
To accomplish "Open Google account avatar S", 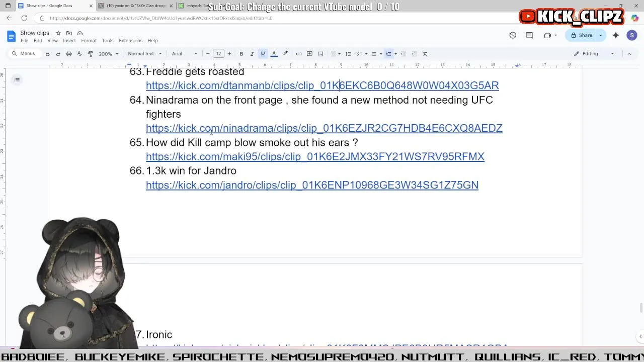I will 632,35.
